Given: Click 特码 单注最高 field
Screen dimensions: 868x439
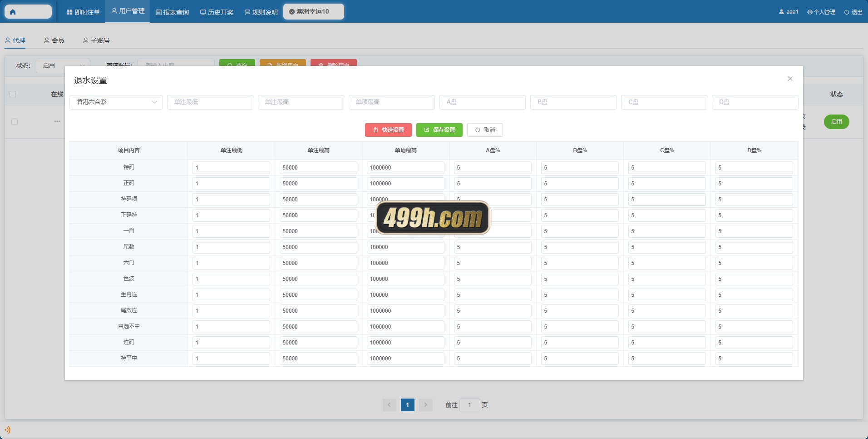Looking at the screenshot, I should click(x=318, y=168).
